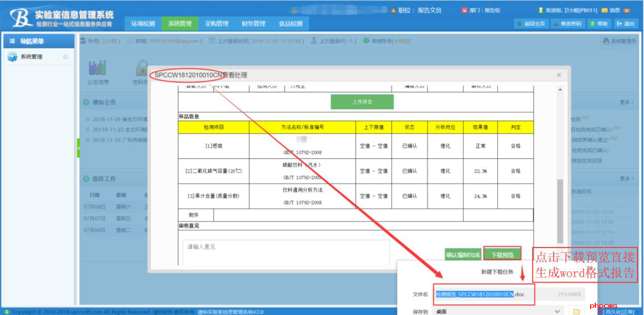This screenshot has width=644, height=315.
Task: Collapse the sidebar with the green handle
Action: 78,148
